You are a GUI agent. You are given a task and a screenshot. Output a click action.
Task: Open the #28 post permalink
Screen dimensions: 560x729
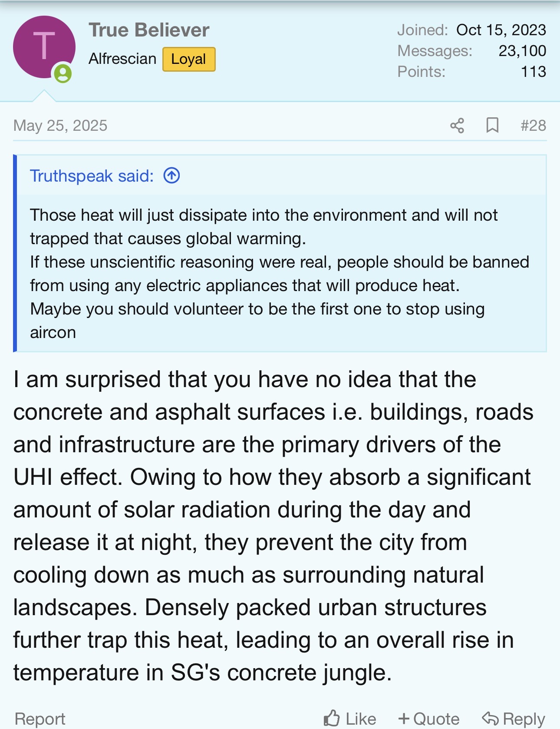coord(533,126)
